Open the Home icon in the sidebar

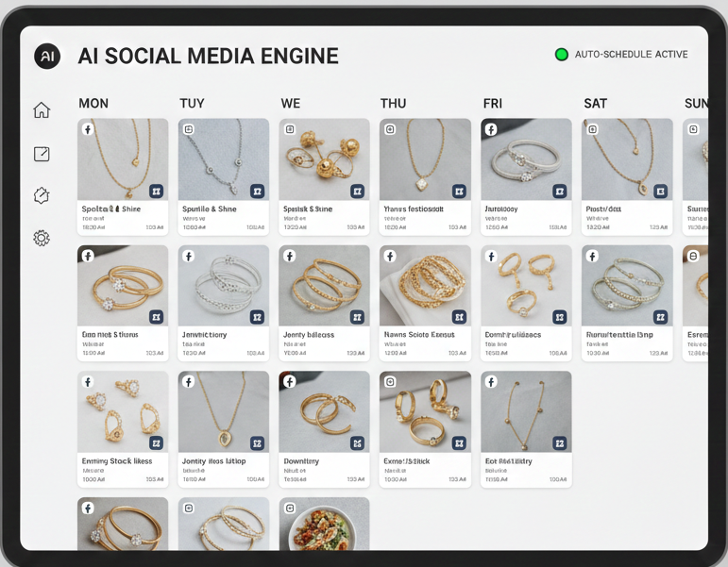point(42,110)
